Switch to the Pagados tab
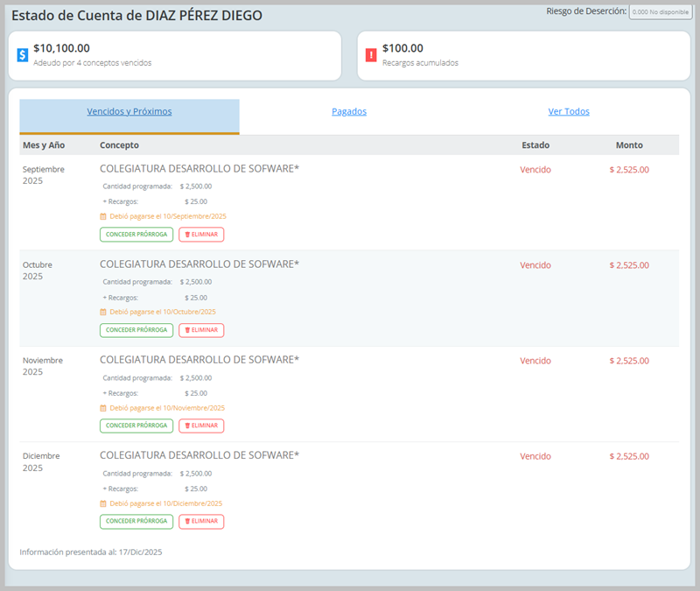The height and width of the screenshot is (591, 700). pyautogui.click(x=349, y=112)
